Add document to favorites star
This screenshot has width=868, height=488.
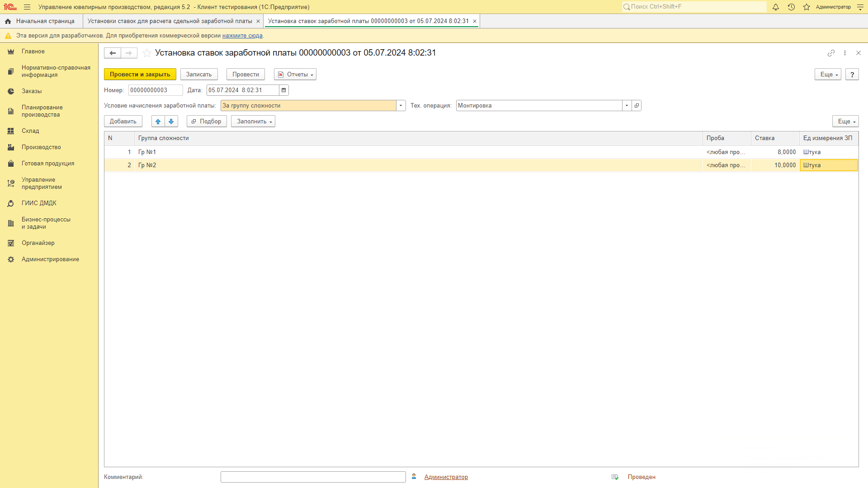147,53
